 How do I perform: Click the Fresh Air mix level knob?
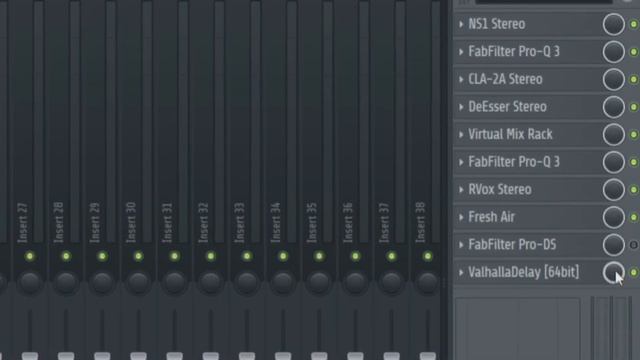613,217
